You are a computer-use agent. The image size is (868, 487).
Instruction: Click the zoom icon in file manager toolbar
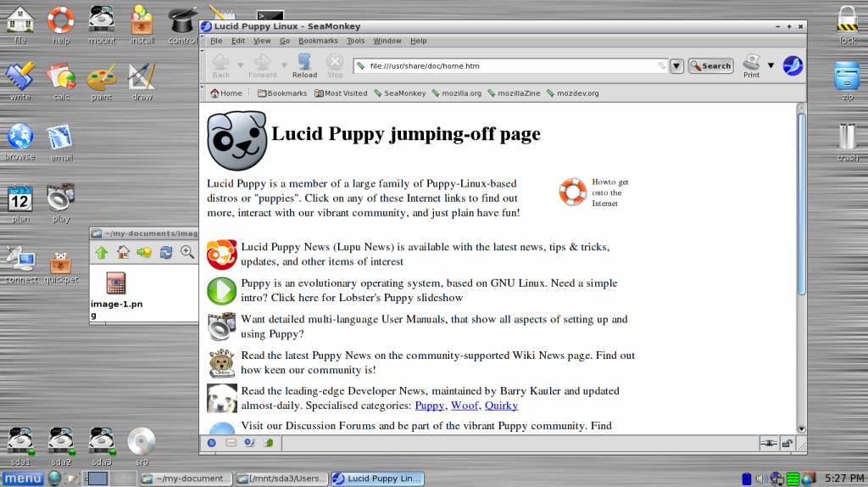pos(187,253)
